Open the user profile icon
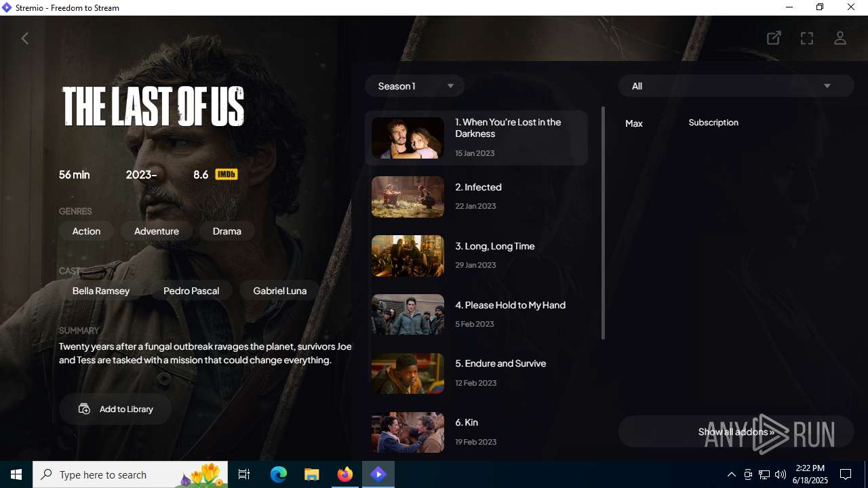Viewport: 868px width, 488px height. click(840, 39)
